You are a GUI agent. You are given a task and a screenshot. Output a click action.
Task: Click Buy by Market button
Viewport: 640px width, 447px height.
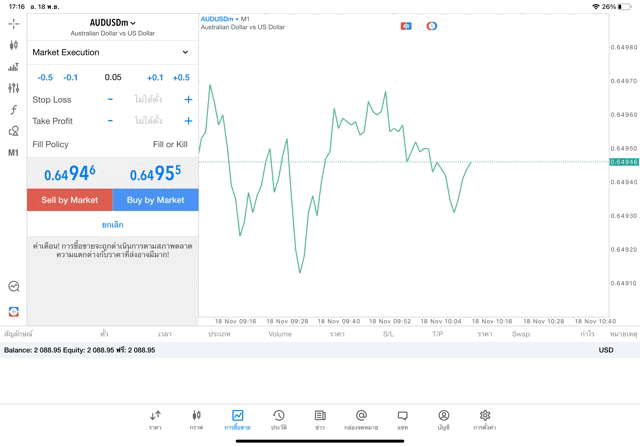click(155, 200)
